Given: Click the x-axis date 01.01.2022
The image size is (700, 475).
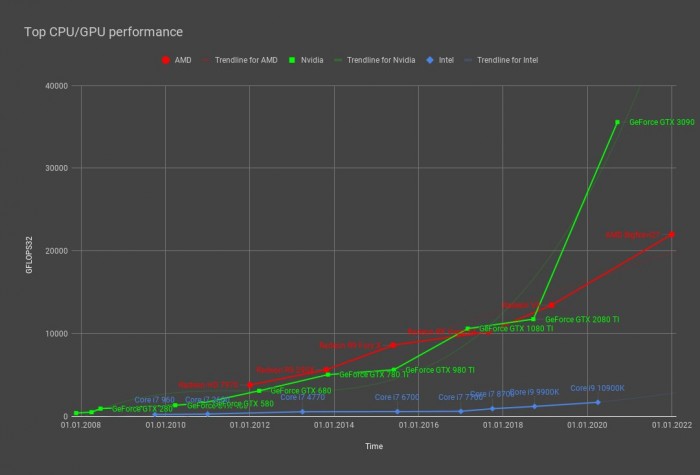Looking at the screenshot, I should tap(671, 425).
